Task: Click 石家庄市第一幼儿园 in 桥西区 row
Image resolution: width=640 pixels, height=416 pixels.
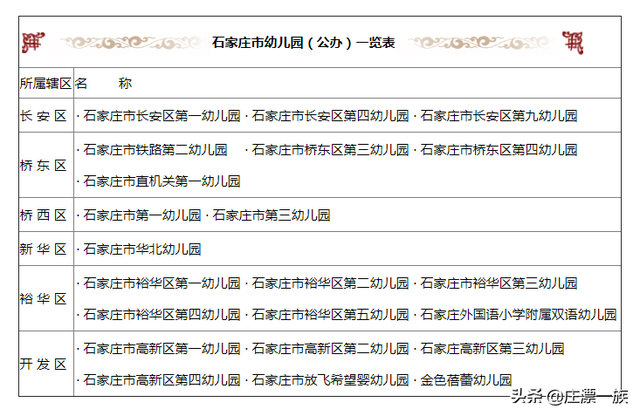Action: [x=142, y=215]
